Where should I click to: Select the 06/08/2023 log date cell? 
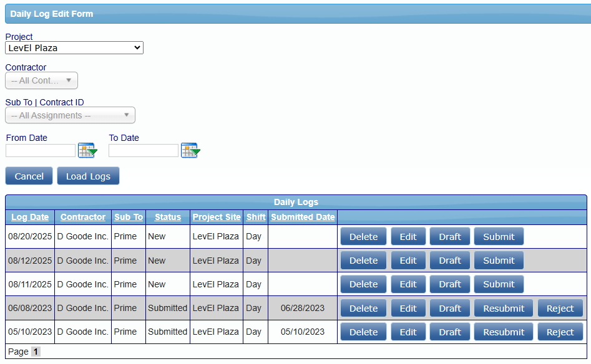point(30,308)
